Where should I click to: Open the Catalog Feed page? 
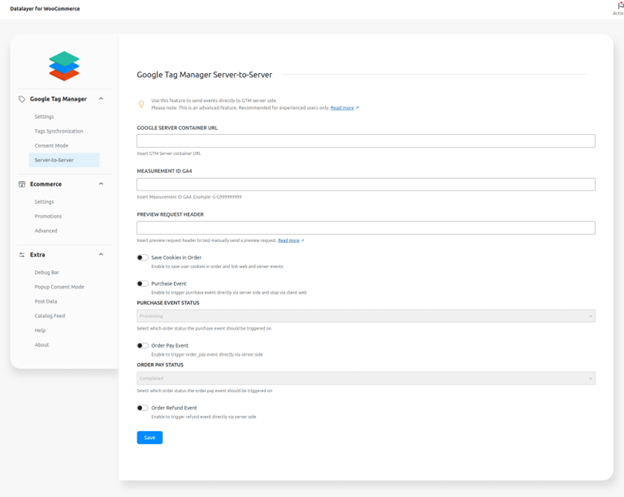click(50, 316)
